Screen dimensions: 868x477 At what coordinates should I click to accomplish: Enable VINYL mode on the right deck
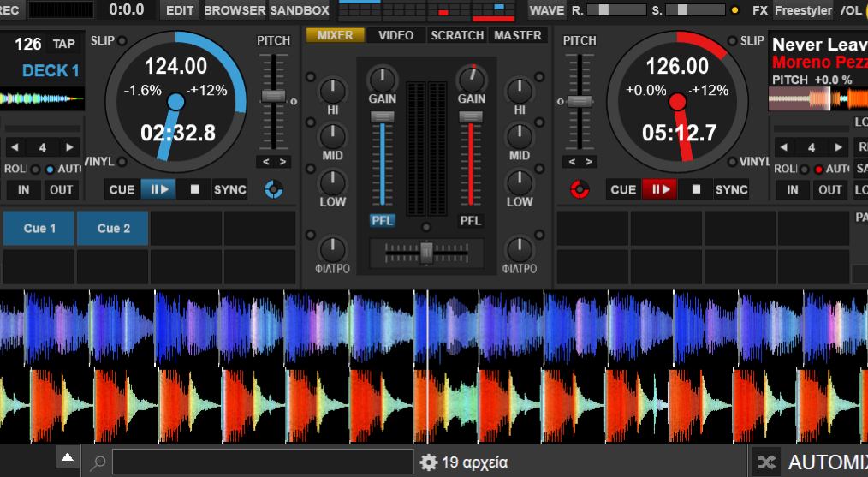730,162
